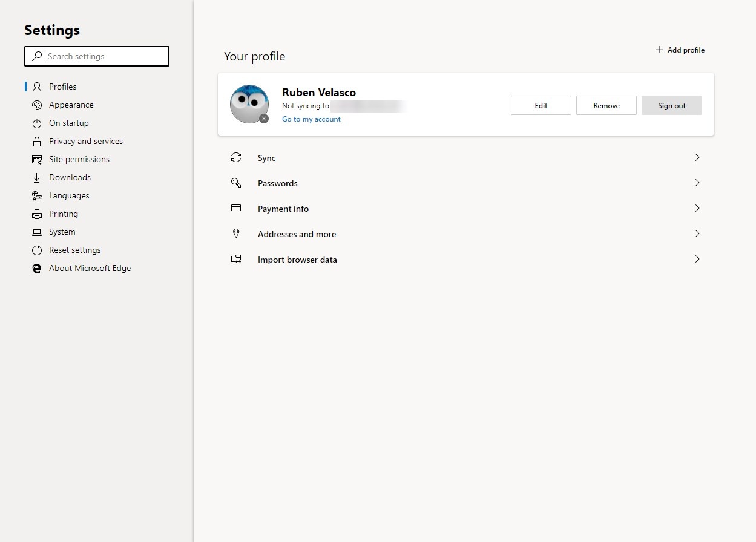
Task: Go to the Languages settings section
Action: point(69,196)
